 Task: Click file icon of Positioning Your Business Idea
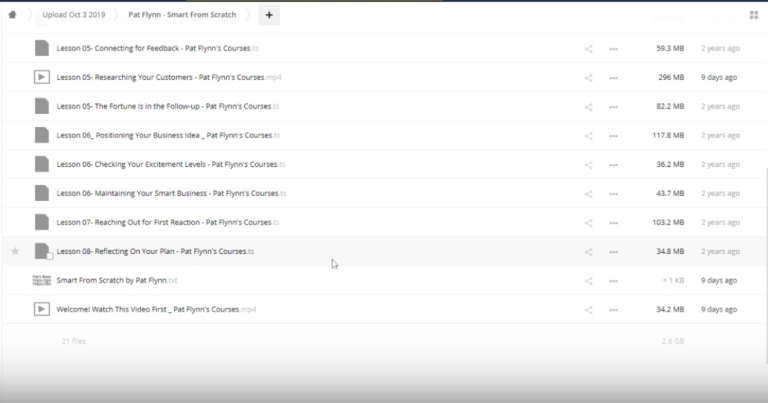42,135
